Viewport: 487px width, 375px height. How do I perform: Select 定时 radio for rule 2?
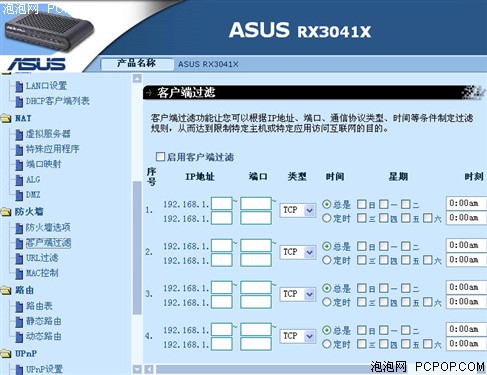pyautogui.click(x=327, y=260)
